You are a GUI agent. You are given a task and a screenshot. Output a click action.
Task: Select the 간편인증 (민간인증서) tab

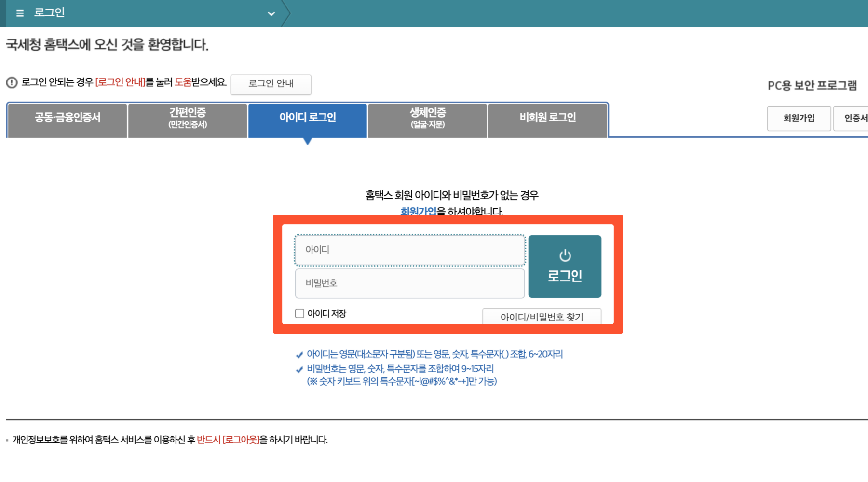[186, 119]
